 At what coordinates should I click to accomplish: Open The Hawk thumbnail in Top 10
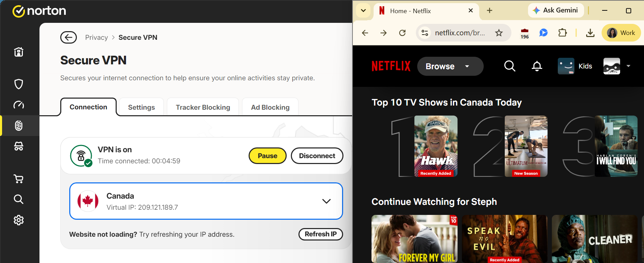[436, 146]
